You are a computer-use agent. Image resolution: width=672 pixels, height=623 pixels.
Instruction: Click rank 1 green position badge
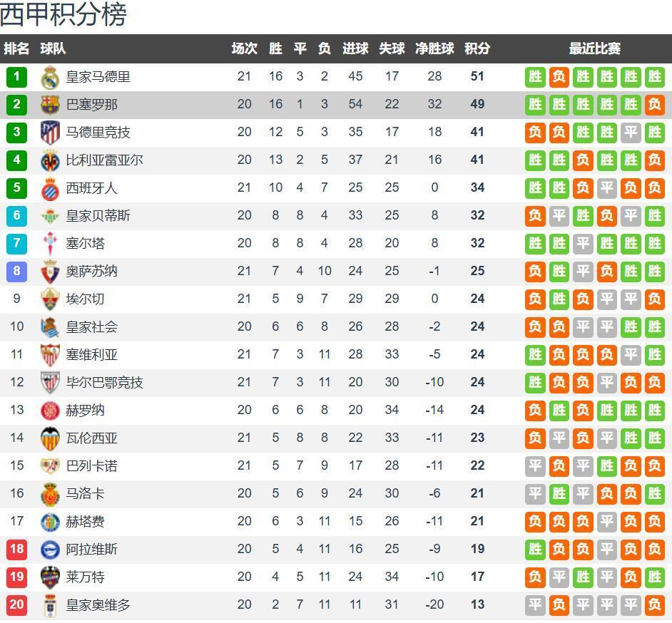tap(16, 77)
